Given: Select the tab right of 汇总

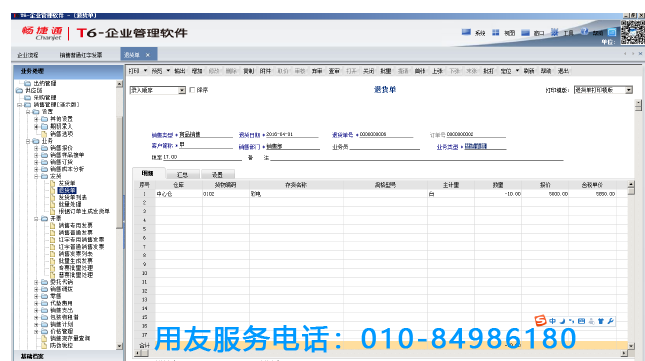Looking at the screenshot, I should click(218, 174).
